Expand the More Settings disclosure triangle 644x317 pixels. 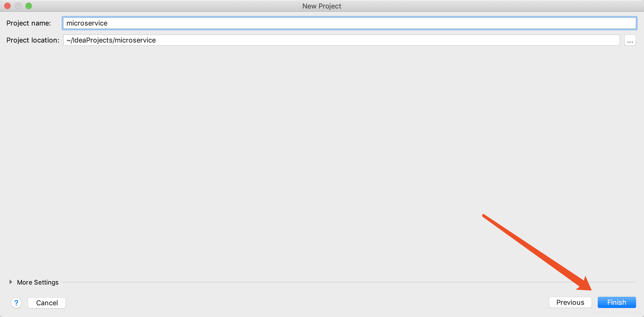click(x=11, y=282)
